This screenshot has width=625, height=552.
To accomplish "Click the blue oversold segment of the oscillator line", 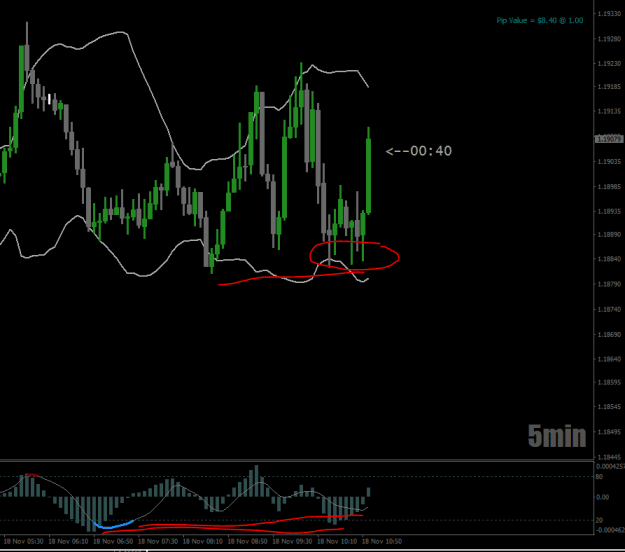I will (x=114, y=525).
